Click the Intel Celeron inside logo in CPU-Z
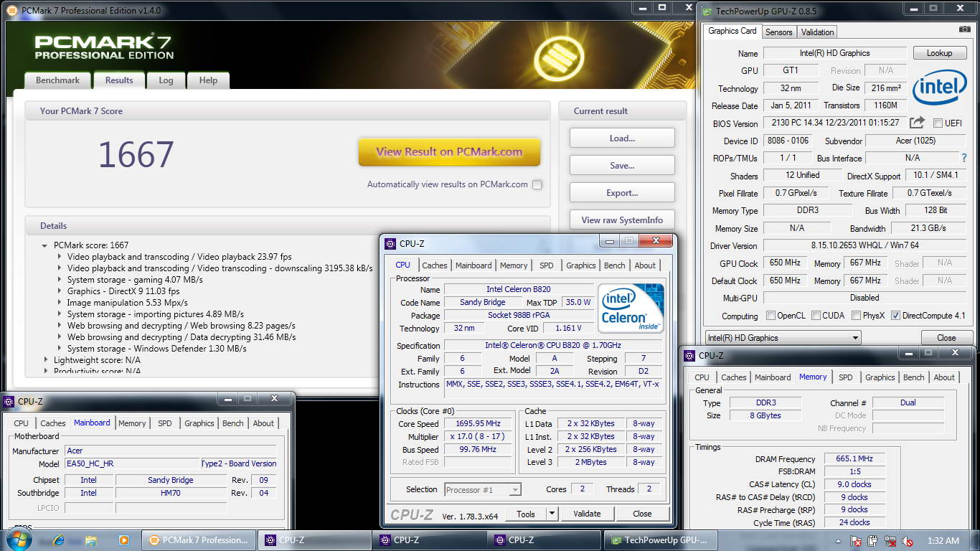Screen dimensions: 980x551 (x=631, y=309)
